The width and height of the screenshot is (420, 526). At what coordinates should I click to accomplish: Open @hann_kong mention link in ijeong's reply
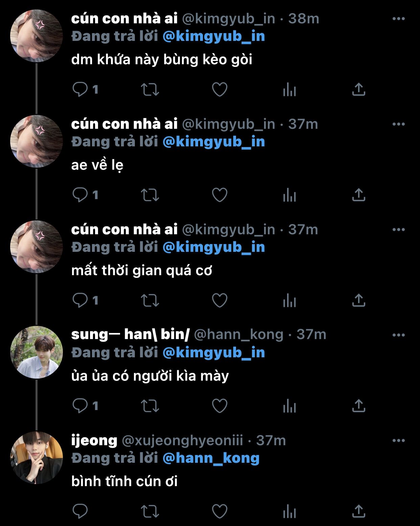211,458
